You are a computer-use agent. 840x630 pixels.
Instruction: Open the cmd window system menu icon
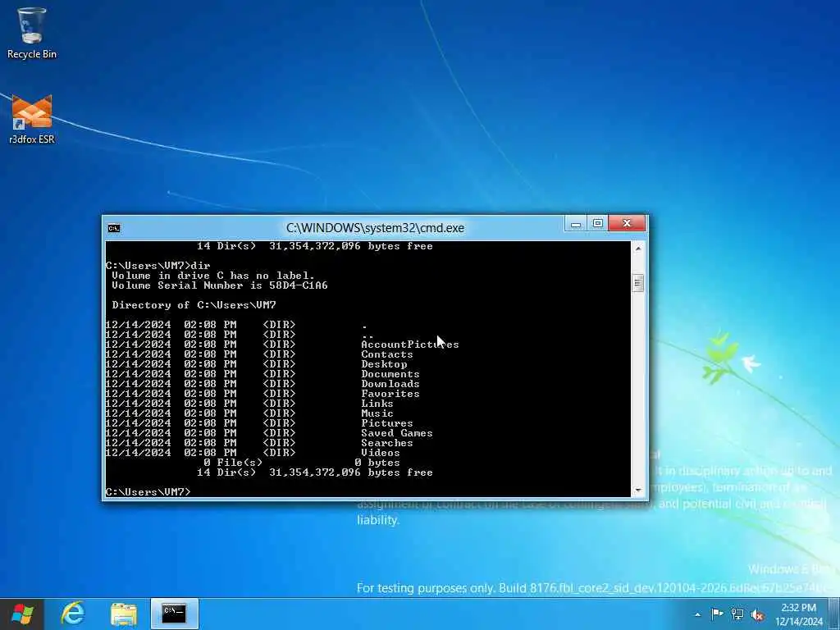point(114,228)
